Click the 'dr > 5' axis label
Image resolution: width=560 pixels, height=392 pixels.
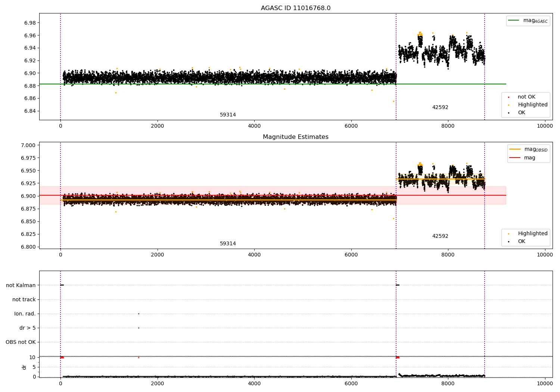pos(28,328)
